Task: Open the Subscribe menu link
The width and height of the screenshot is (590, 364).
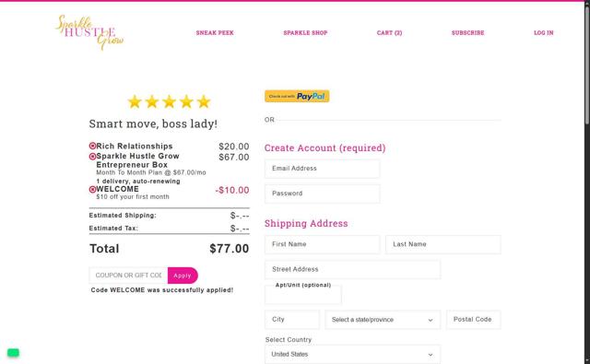Action: tap(467, 33)
